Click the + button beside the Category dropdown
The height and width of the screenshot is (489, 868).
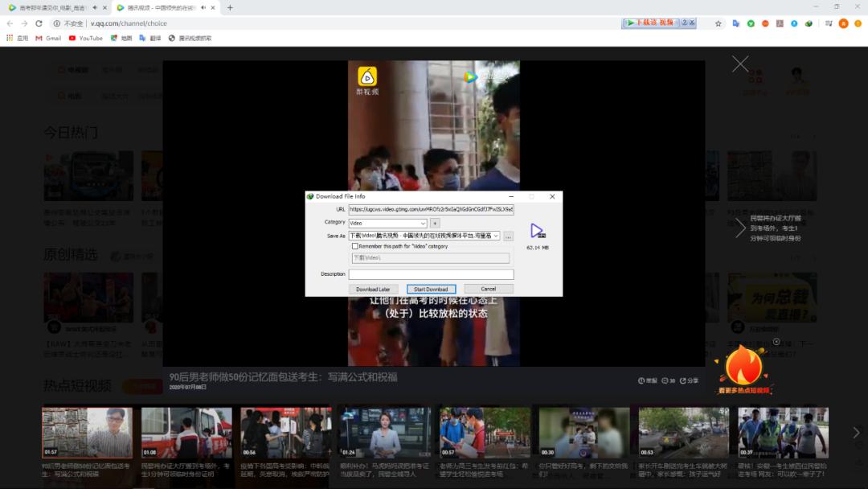435,223
